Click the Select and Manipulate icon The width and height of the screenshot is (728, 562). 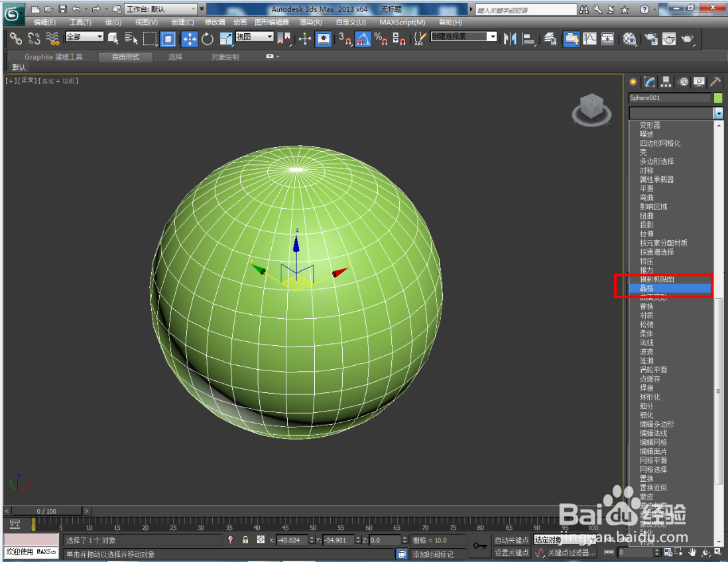[304, 38]
